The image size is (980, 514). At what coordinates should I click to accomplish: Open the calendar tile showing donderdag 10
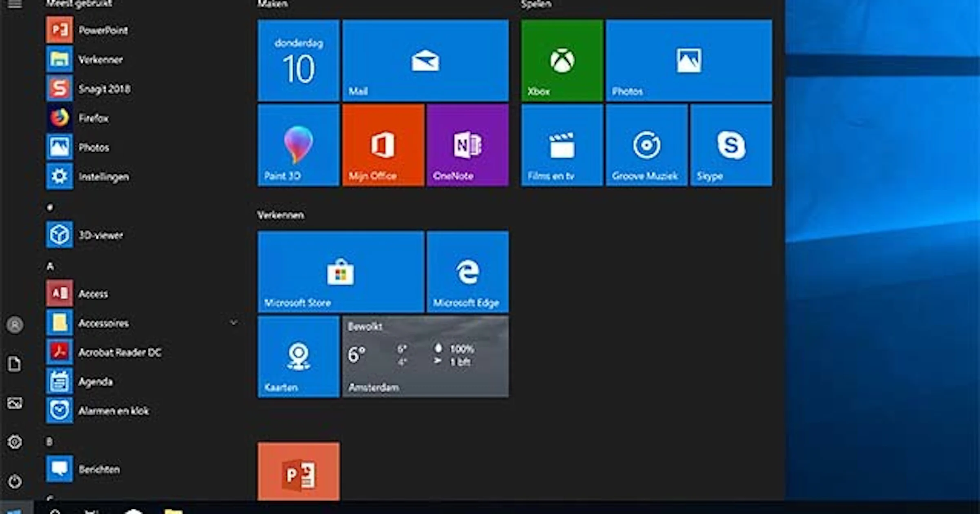pyautogui.click(x=298, y=60)
